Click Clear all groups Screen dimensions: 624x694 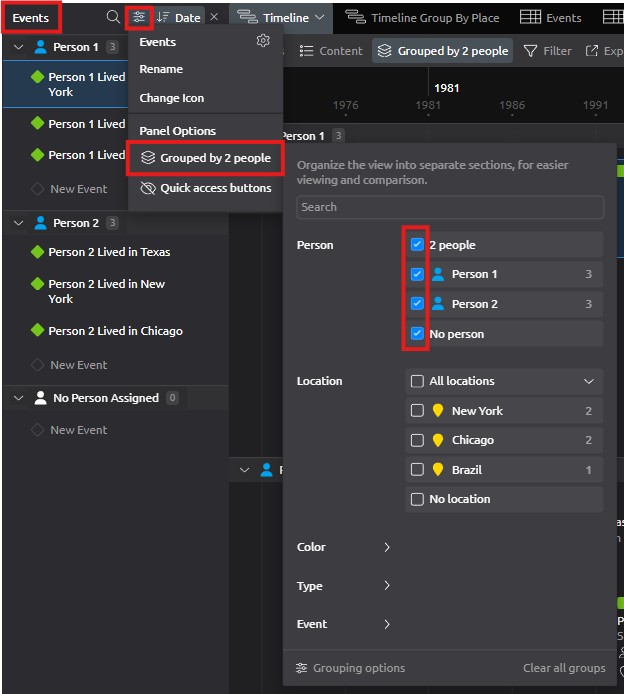click(564, 668)
